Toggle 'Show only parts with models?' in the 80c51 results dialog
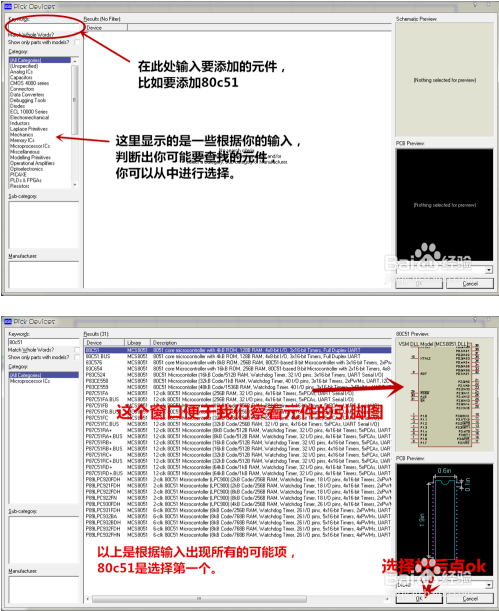The width and height of the screenshot is (499, 611). [77, 357]
